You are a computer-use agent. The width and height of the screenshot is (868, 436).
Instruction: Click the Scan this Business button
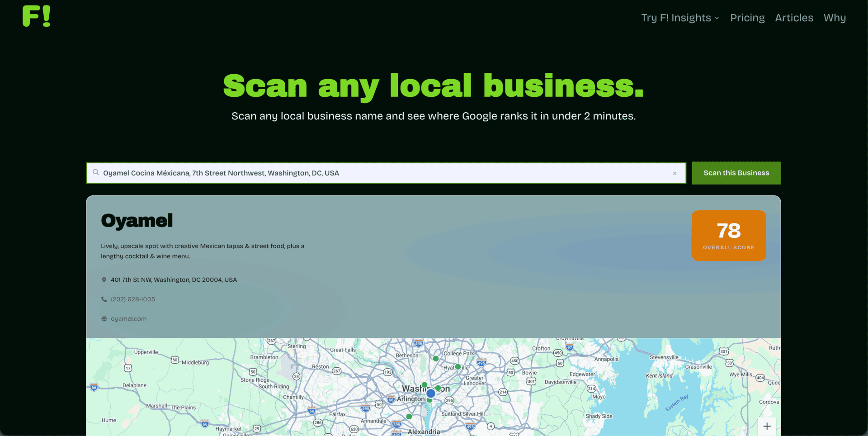coord(736,173)
